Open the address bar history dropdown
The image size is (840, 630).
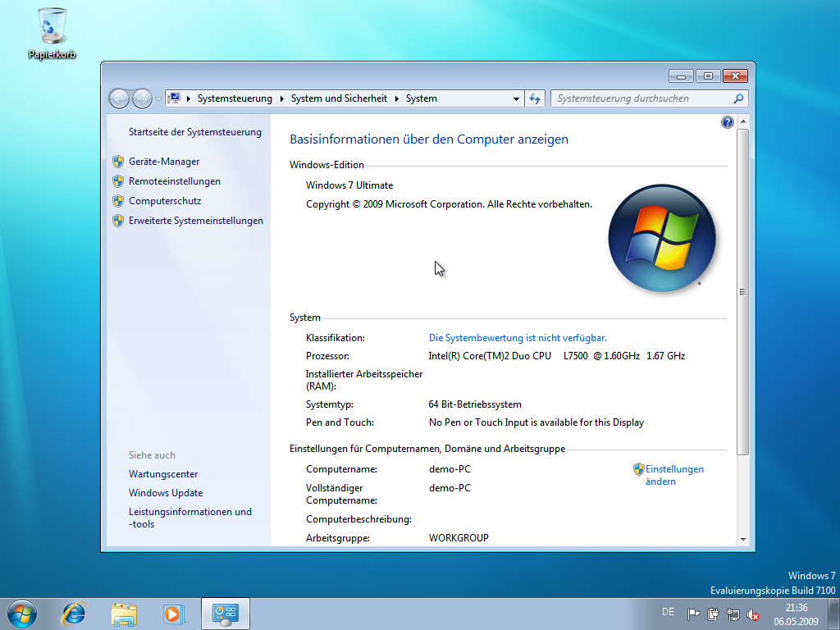click(516, 99)
